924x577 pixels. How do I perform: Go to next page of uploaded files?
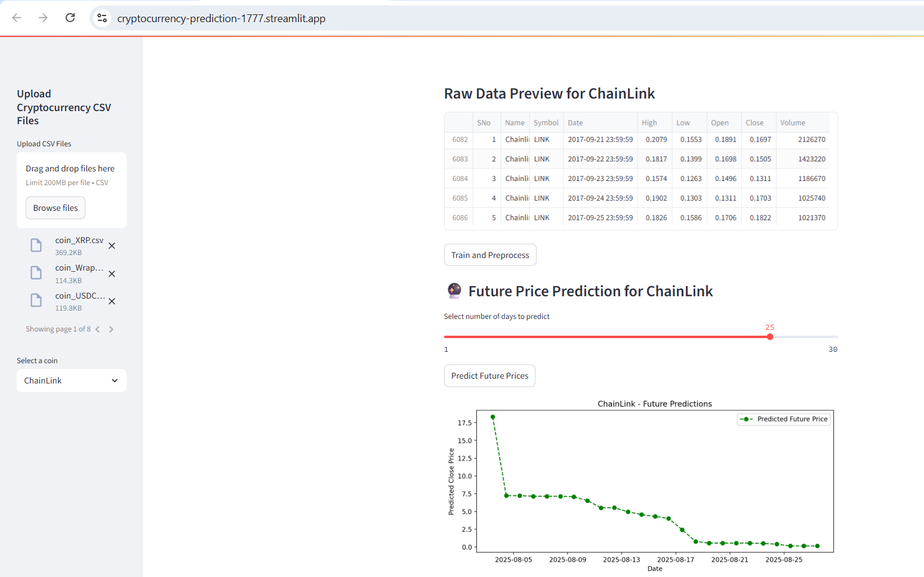click(111, 329)
